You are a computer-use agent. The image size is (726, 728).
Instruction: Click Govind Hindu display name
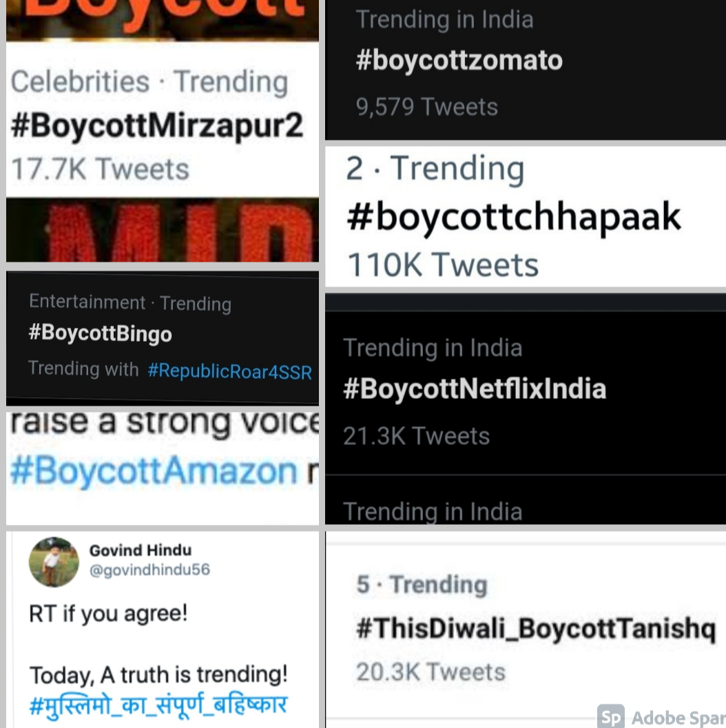141,550
